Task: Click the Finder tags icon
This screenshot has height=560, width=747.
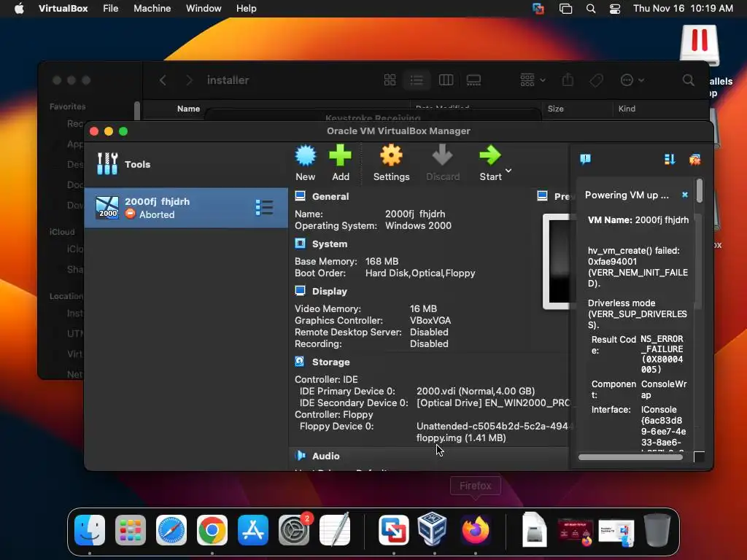Action: [x=596, y=80]
